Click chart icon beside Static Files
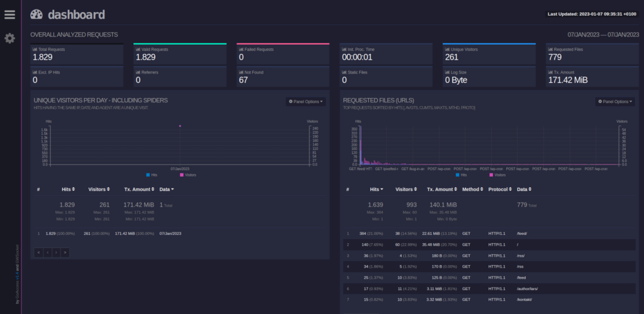644x314 pixels. 344,72
